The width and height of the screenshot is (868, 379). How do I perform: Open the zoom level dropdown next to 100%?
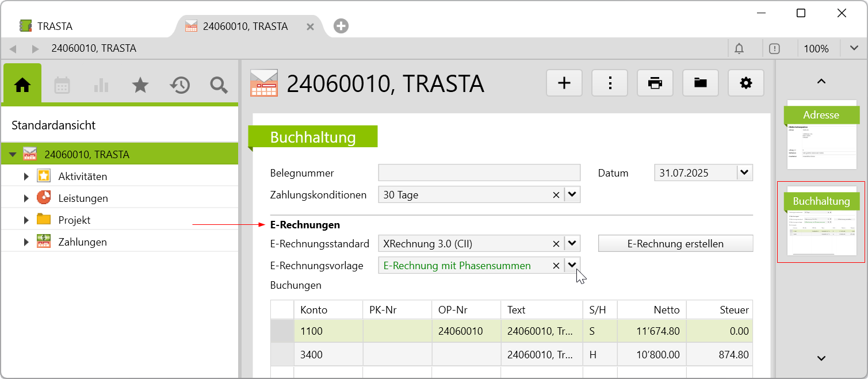[x=854, y=48]
